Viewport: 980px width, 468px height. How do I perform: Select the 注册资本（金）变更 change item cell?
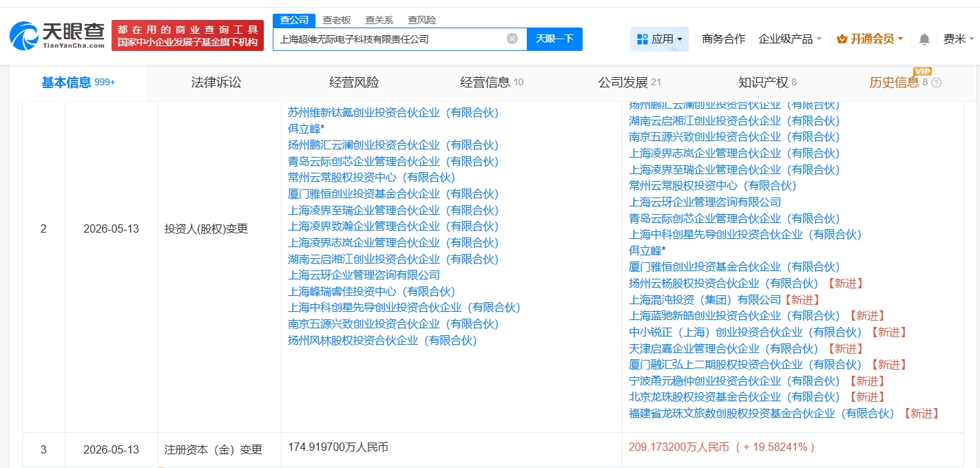pyautogui.click(x=213, y=449)
